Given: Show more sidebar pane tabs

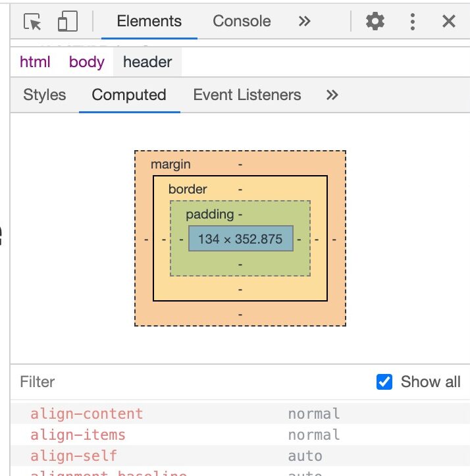Looking at the screenshot, I should pyautogui.click(x=332, y=95).
